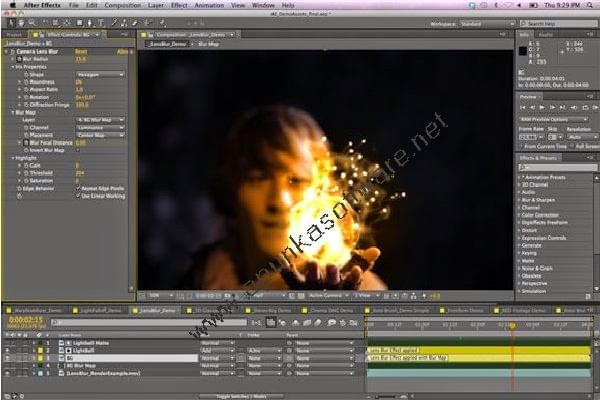Select the Rectangle shape tool
This screenshot has width=600, height=400.
(80, 23)
